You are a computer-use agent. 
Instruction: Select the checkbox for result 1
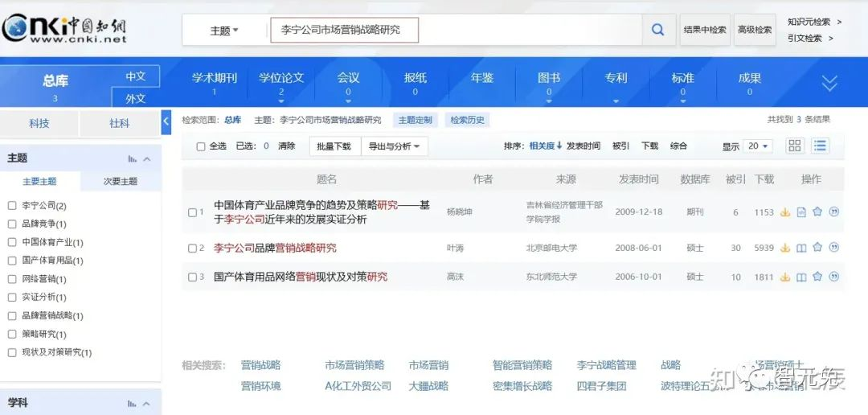pyautogui.click(x=192, y=213)
